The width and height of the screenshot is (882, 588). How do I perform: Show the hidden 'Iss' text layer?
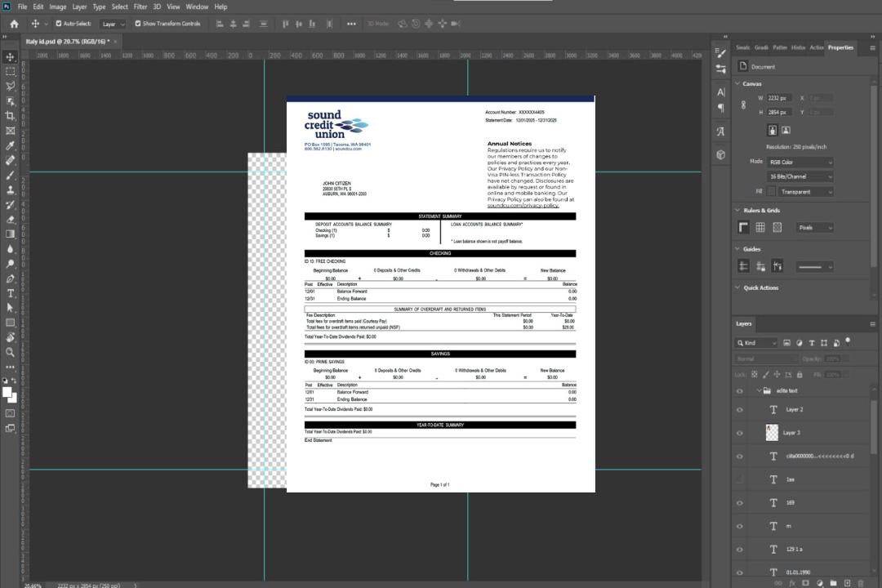pos(740,479)
